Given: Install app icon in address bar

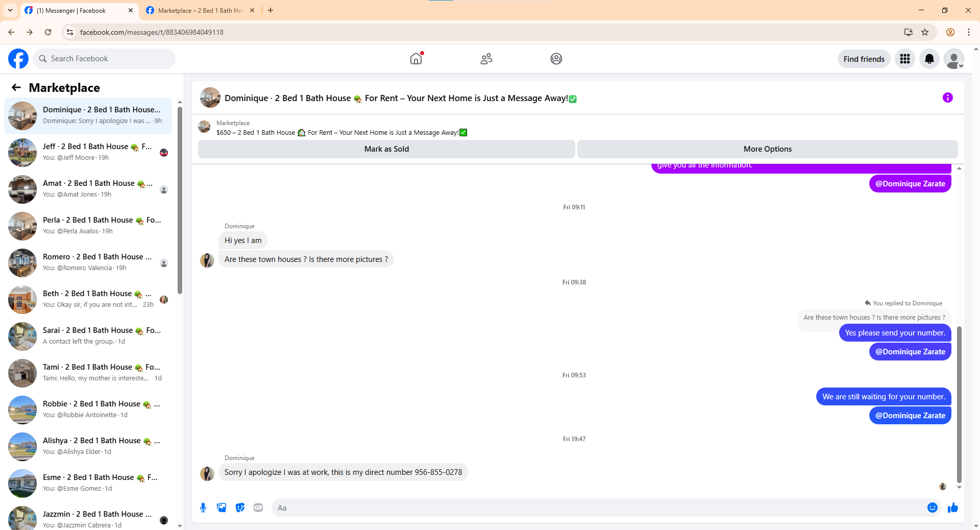Looking at the screenshot, I should pyautogui.click(x=909, y=32).
